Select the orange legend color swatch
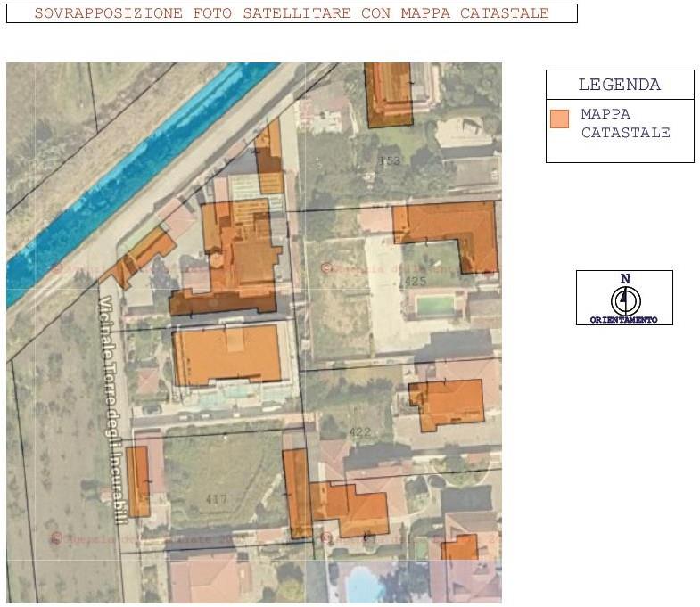Image resolution: width=700 pixels, height=607 pixels. pyautogui.click(x=559, y=119)
